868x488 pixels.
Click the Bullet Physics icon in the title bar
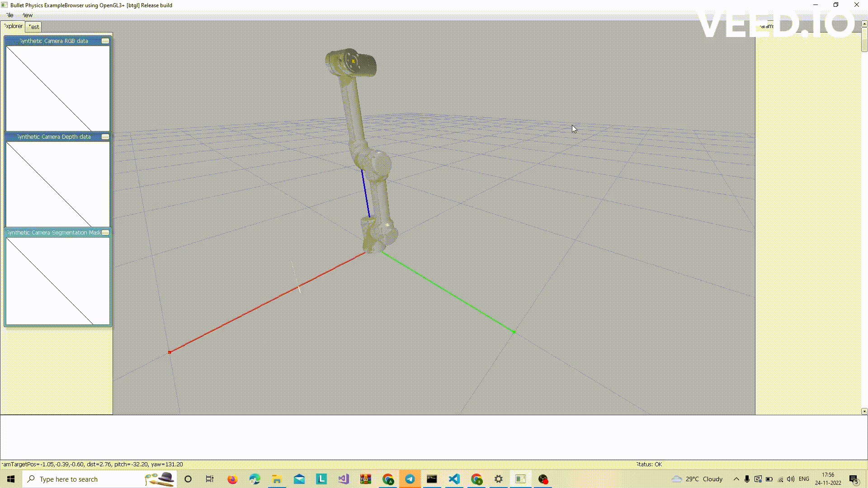coord(4,5)
